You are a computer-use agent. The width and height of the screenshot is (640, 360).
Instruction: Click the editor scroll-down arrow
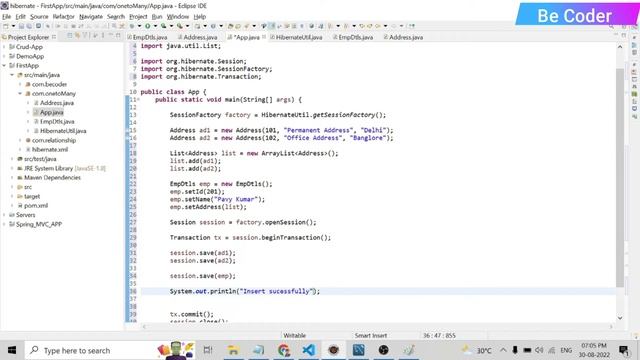[x=620, y=318]
